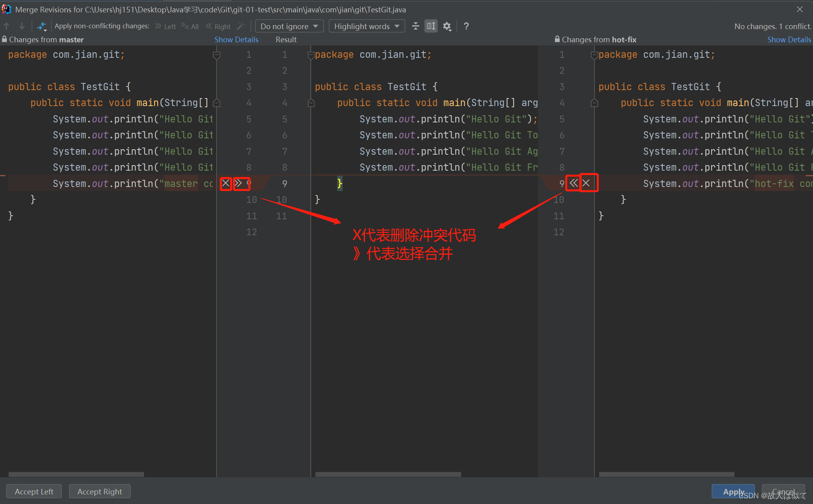
Task: Click 'No changes. 1 conflict.' status text
Action: tap(773, 26)
